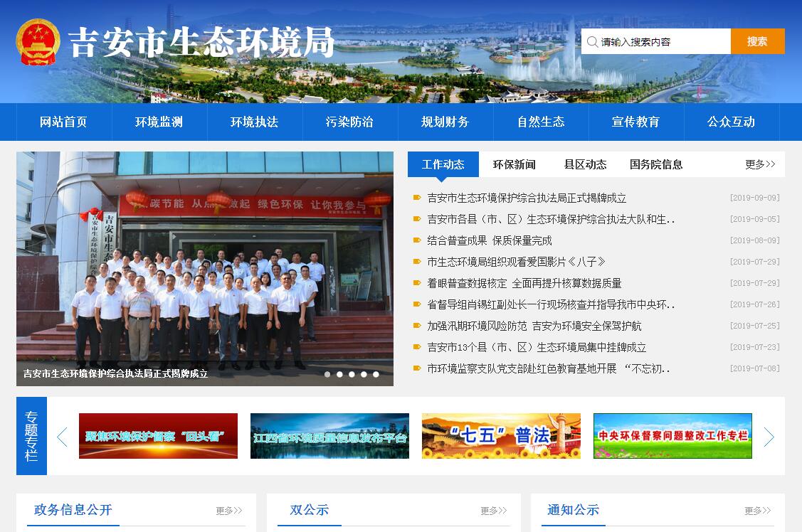Select the last slideshow indicator dot

(376, 374)
